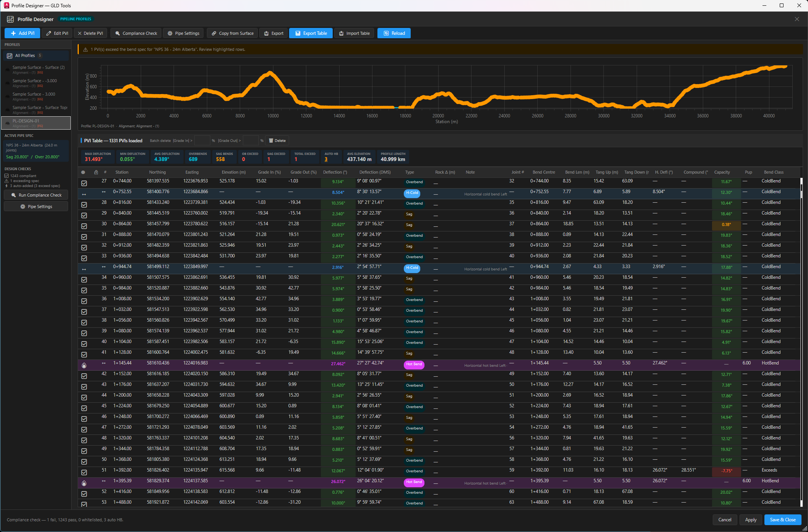Click the Grade In percentage input field

pos(202,140)
